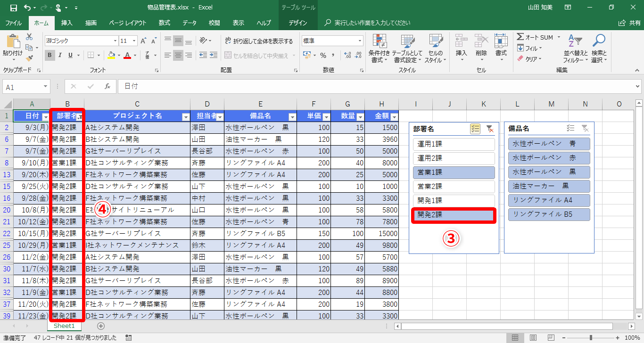
Task: Open the filter dropdown on 金額 header
Action: click(x=394, y=117)
